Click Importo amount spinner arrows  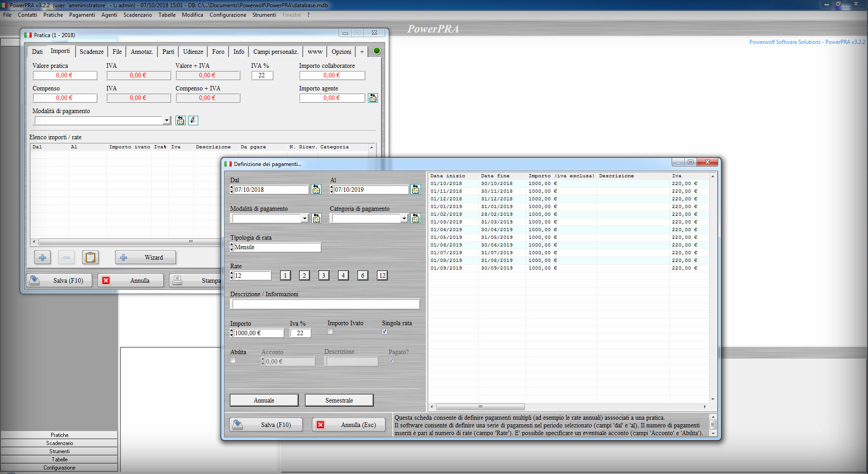pos(232,333)
